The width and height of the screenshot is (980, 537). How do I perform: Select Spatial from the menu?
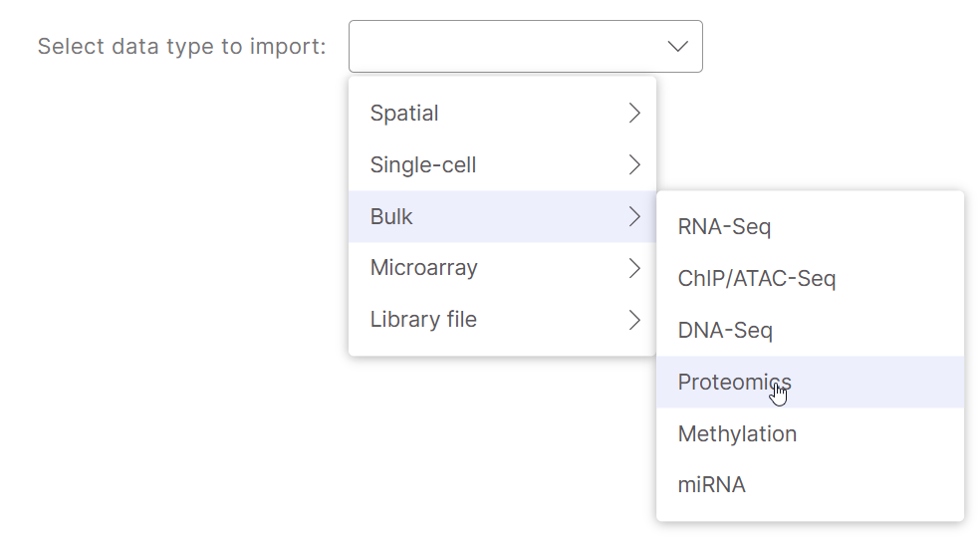(x=404, y=114)
